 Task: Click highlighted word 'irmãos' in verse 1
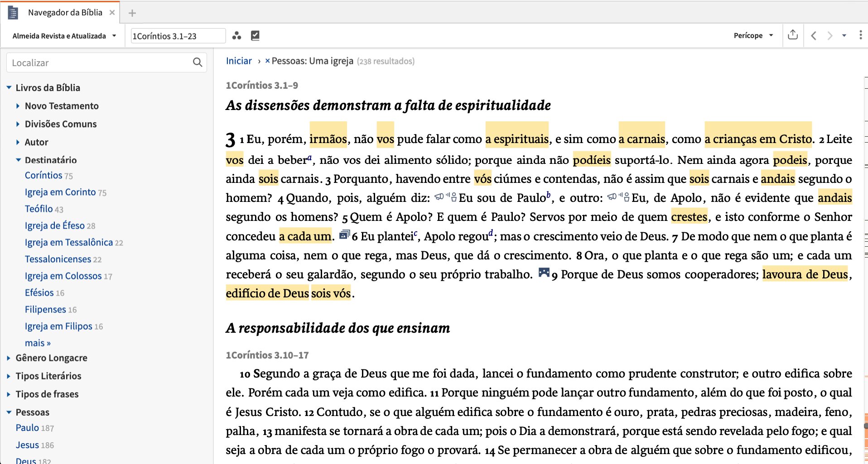pyautogui.click(x=328, y=139)
